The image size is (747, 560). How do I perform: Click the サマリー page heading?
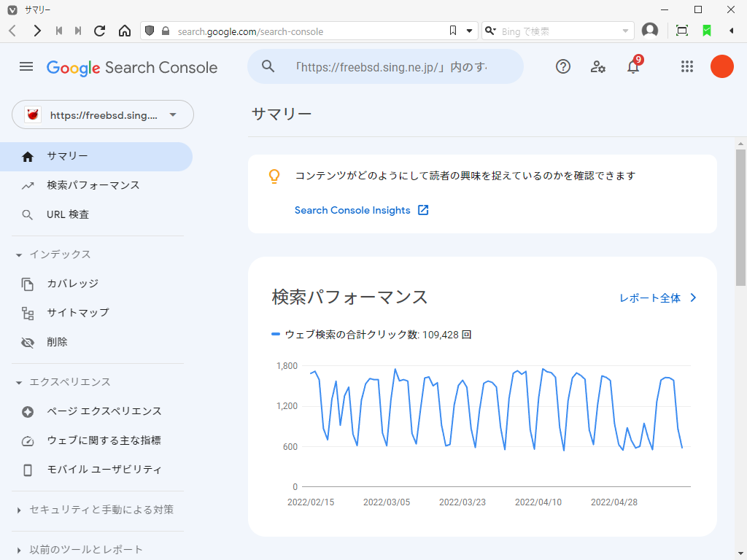(x=281, y=114)
